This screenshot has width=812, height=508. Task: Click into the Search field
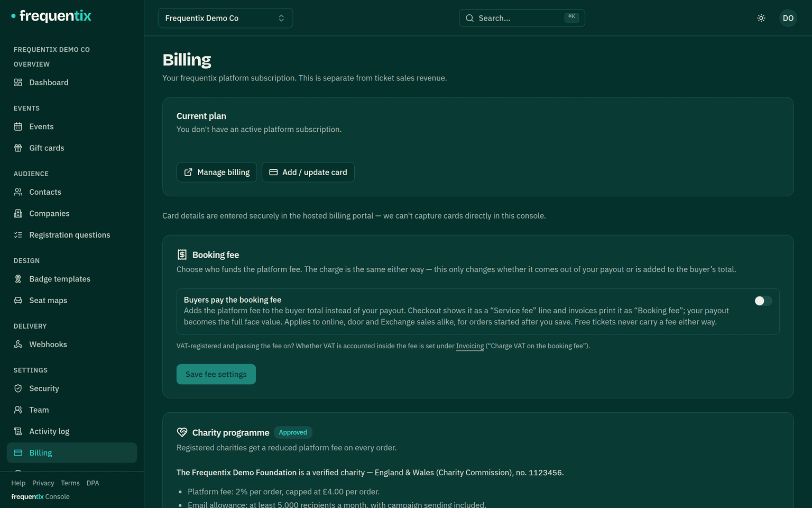[x=522, y=18]
